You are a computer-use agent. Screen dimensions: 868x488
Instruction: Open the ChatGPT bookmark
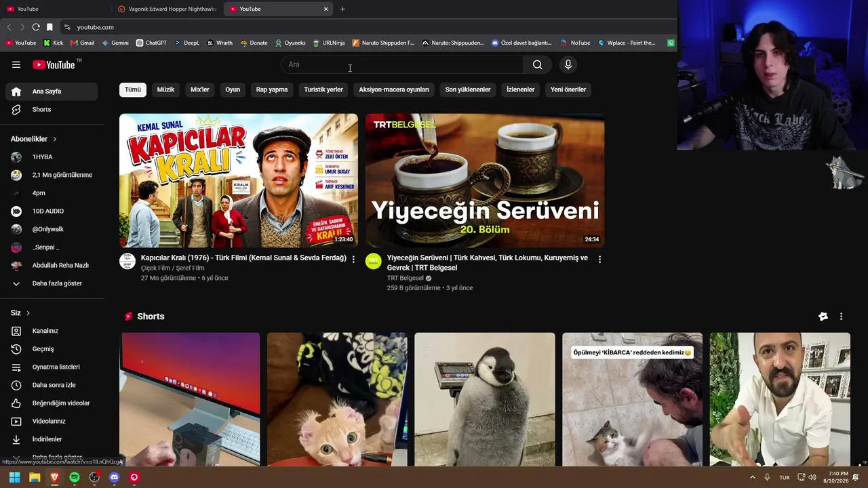[x=151, y=43]
